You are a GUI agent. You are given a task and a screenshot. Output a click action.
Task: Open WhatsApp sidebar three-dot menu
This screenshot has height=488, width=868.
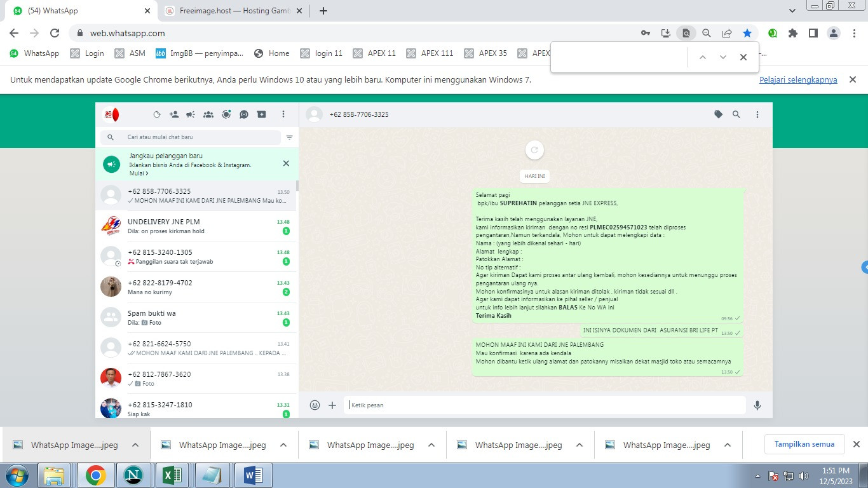(x=283, y=114)
